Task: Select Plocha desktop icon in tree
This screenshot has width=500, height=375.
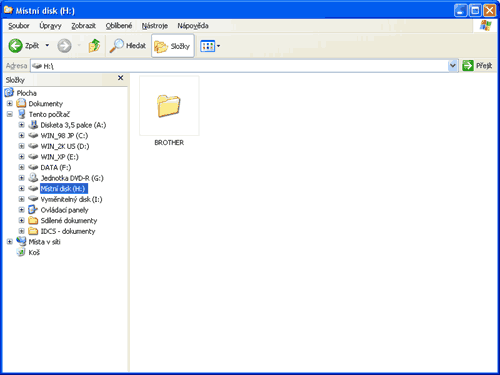Action: tap(9, 92)
